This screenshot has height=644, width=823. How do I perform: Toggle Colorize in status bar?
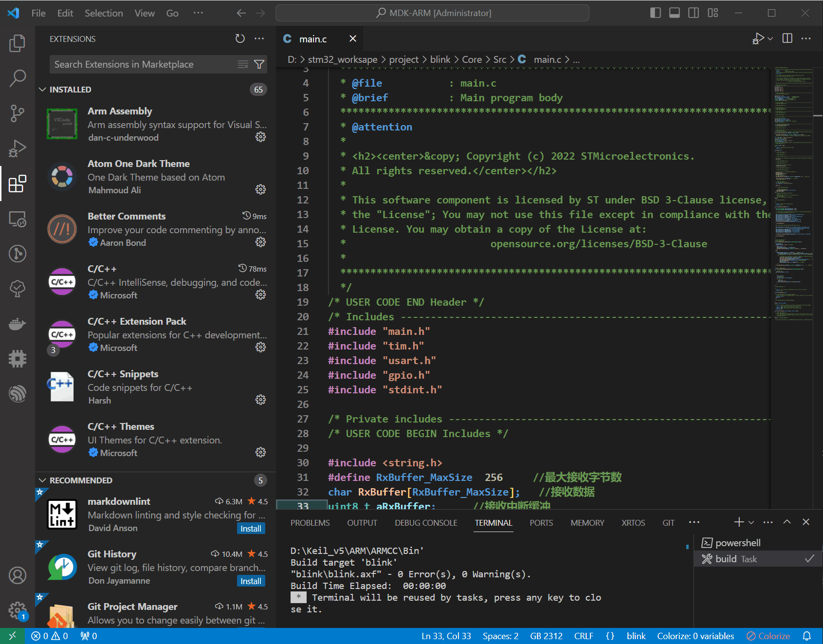[x=768, y=636]
